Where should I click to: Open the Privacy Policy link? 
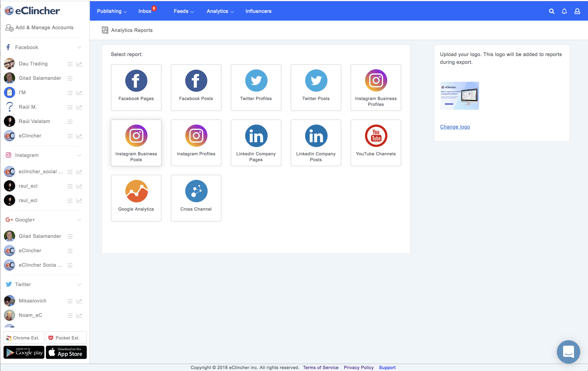pos(359,367)
